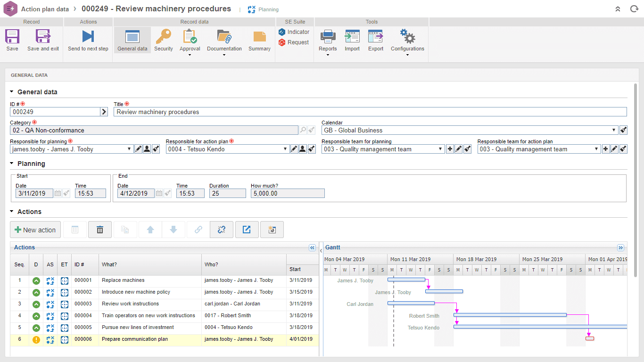Open the Calendar dropdown
Image resolution: width=644 pixels, height=362 pixels.
tap(614, 130)
